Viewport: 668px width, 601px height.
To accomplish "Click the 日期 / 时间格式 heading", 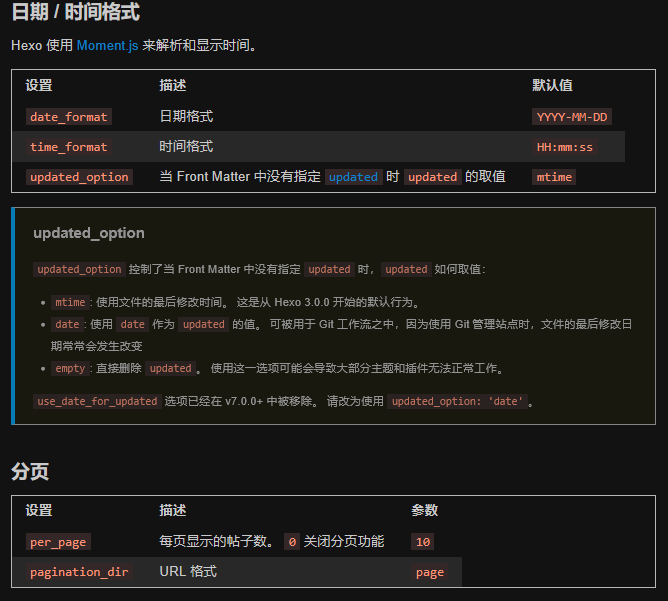I will point(75,12).
